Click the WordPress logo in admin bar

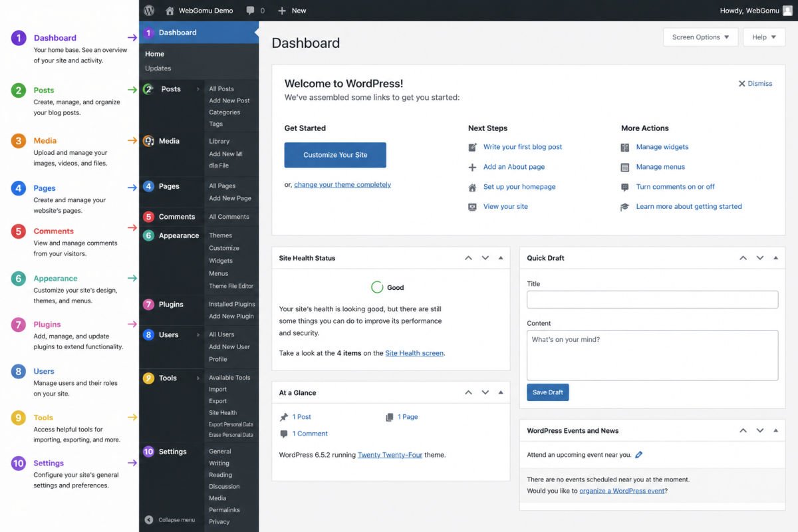149,11
